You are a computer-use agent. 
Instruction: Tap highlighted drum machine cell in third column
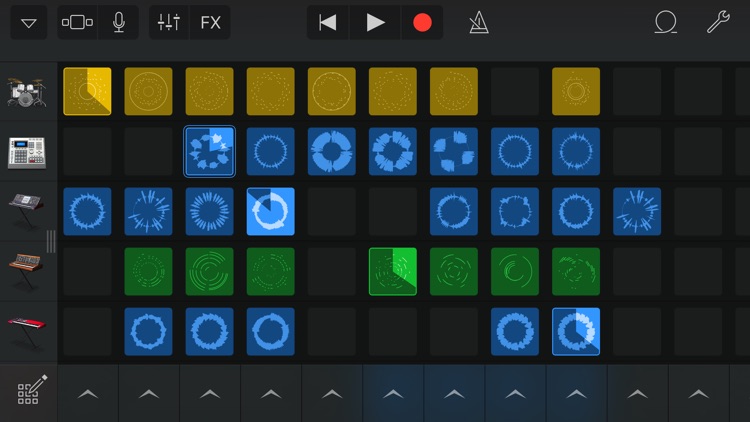pyautogui.click(x=210, y=152)
